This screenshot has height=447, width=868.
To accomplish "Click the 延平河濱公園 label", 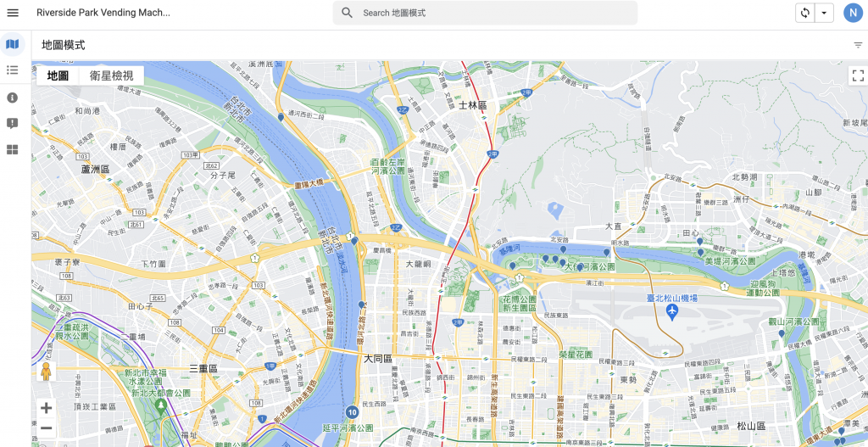I will (348, 428).
